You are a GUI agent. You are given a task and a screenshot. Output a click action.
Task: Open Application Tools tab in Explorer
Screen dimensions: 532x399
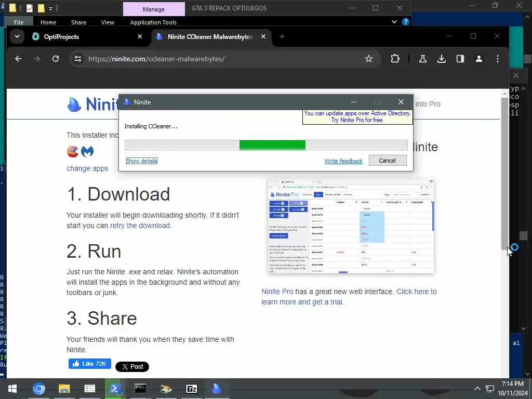coord(153,22)
